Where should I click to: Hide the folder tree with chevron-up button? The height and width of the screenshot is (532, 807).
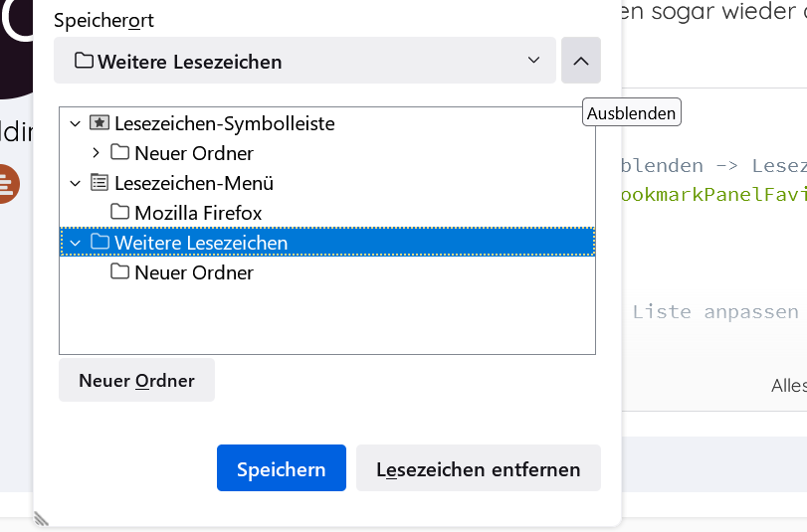(581, 62)
